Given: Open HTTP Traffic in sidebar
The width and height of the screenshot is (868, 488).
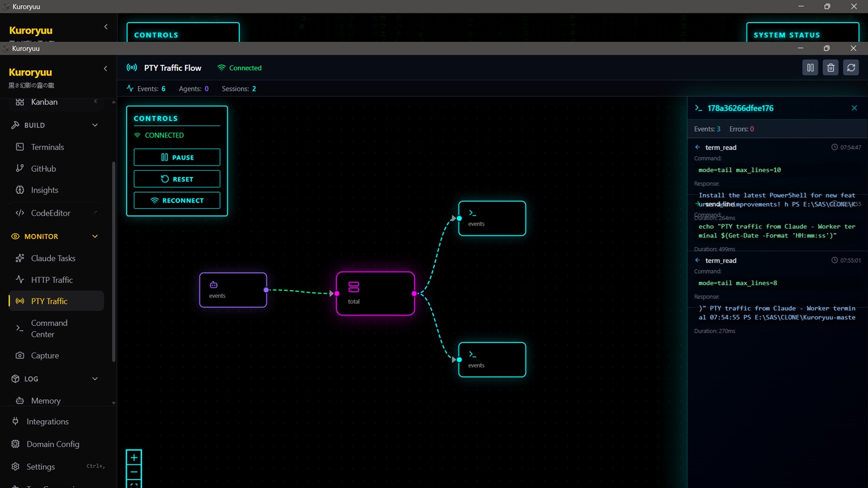Looking at the screenshot, I should 51,280.
